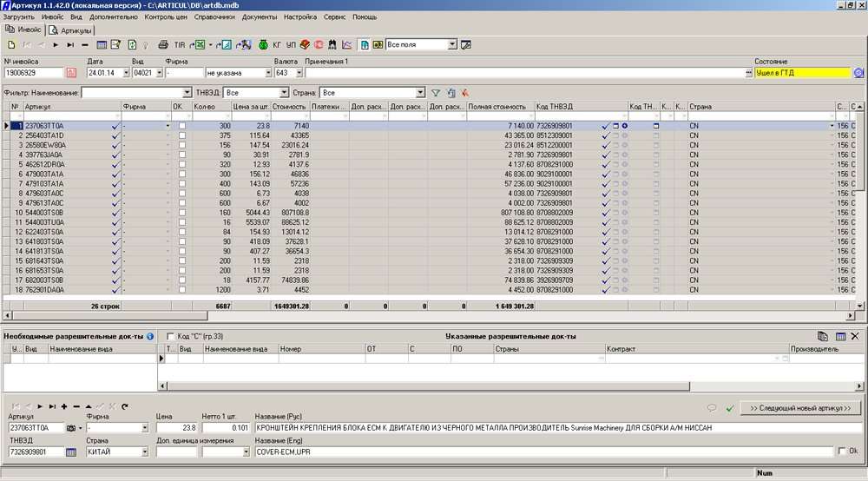
Task: Click the Цена за шт. column header
Action: click(x=251, y=107)
